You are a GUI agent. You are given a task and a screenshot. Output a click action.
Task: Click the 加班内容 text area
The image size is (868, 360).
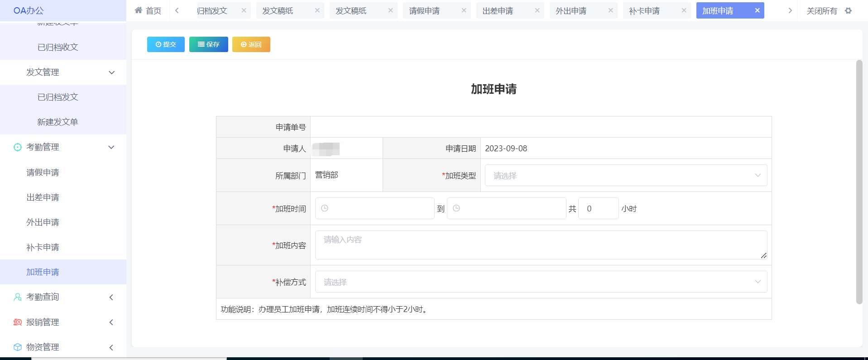[541, 245]
